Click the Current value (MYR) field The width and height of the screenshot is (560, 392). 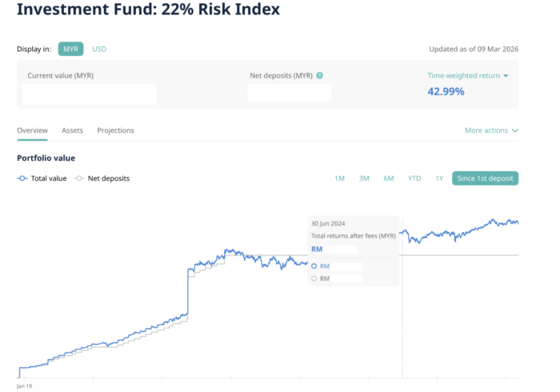click(89, 94)
